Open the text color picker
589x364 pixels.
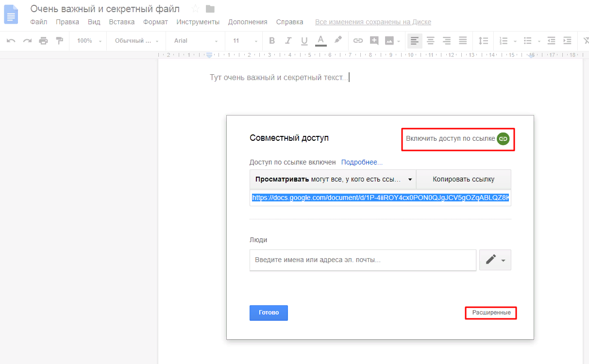pyautogui.click(x=320, y=41)
